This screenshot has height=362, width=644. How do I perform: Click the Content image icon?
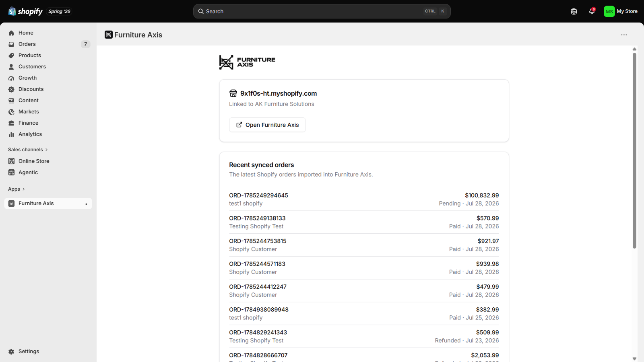(11, 101)
